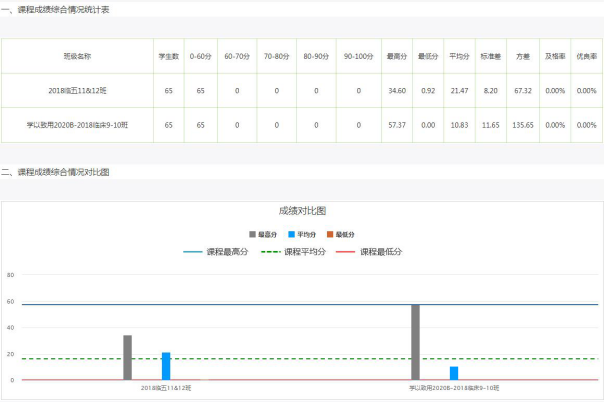Toggle the 最低分 orange legend series
The width and height of the screenshot is (605, 402).
pyautogui.click(x=343, y=233)
